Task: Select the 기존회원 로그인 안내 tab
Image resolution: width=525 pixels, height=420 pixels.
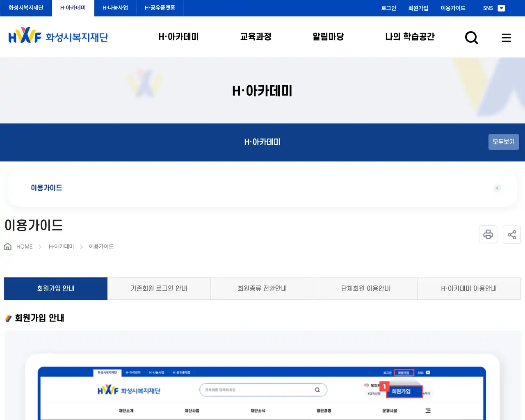Action: (159, 288)
